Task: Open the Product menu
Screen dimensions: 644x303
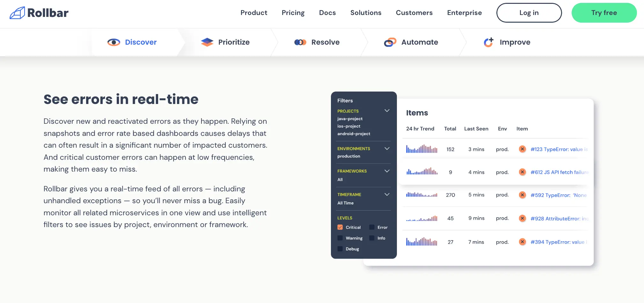Action: coord(254,13)
